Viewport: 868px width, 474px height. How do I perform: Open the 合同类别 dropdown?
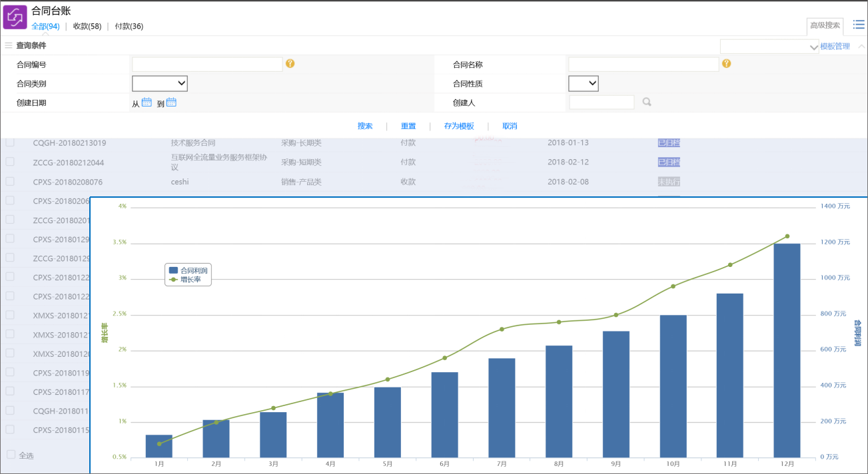[160, 83]
